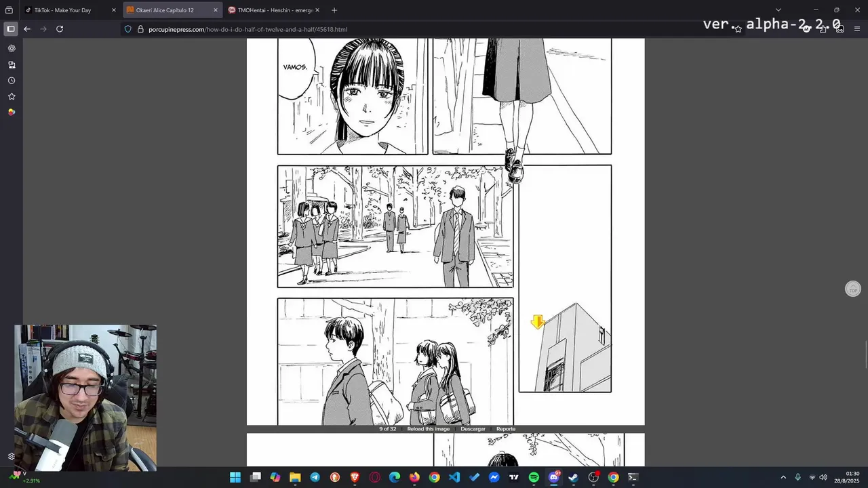868x488 pixels.
Task: Open Microsoft Edge from the taskbar
Action: pyautogui.click(x=395, y=477)
